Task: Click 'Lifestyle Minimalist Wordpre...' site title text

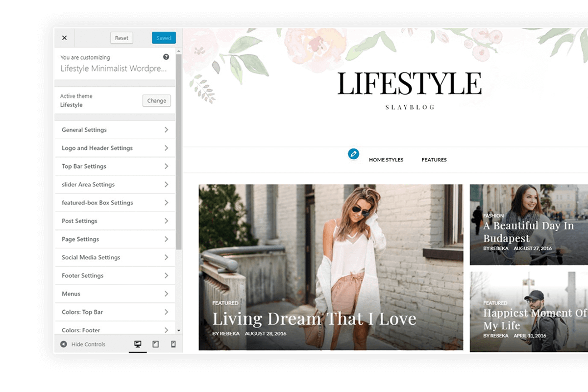Action: [114, 69]
